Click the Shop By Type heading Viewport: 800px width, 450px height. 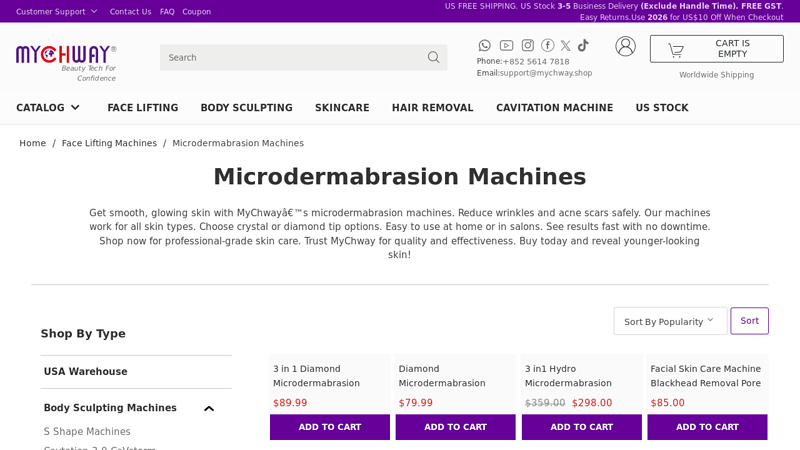pyautogui.click(x=83, y=334)
